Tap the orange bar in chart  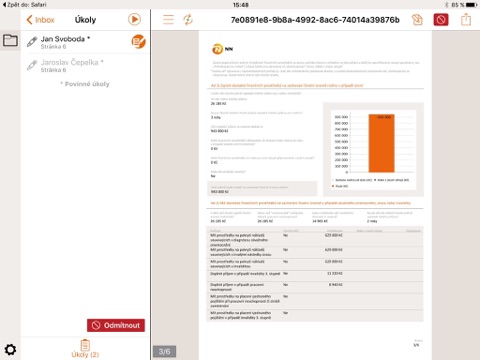(x=381, y=143)
